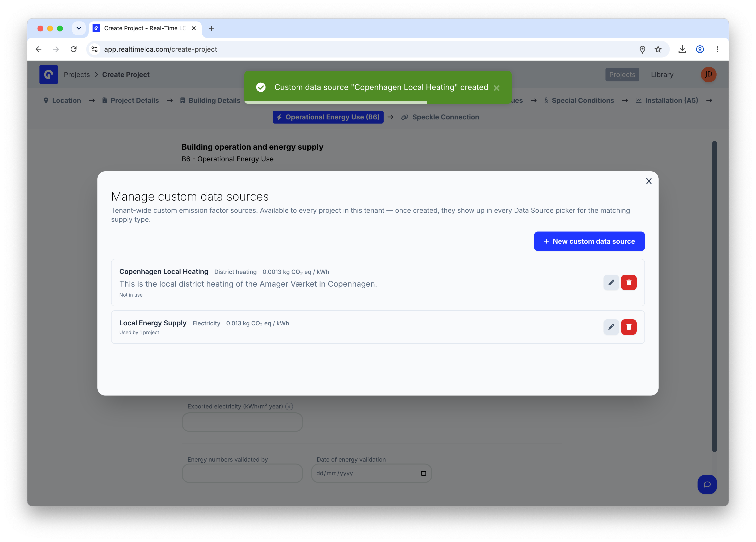Open a new browser tab
Viewport: 756px width, 542px height.
point(211,28)
